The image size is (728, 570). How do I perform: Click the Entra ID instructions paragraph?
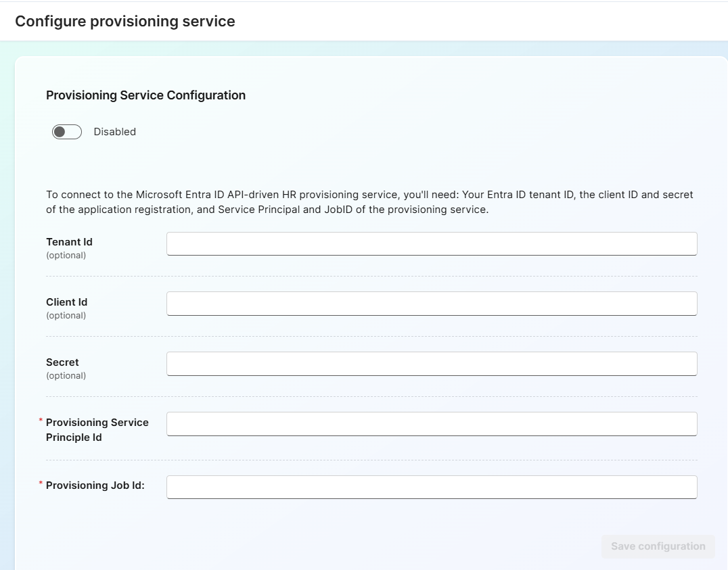[x=369, y=201]
